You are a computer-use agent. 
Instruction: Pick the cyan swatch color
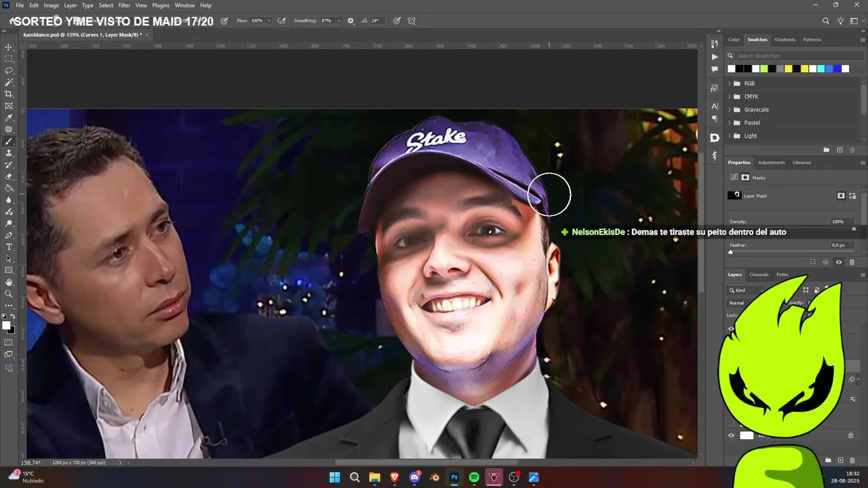(821, 68)
